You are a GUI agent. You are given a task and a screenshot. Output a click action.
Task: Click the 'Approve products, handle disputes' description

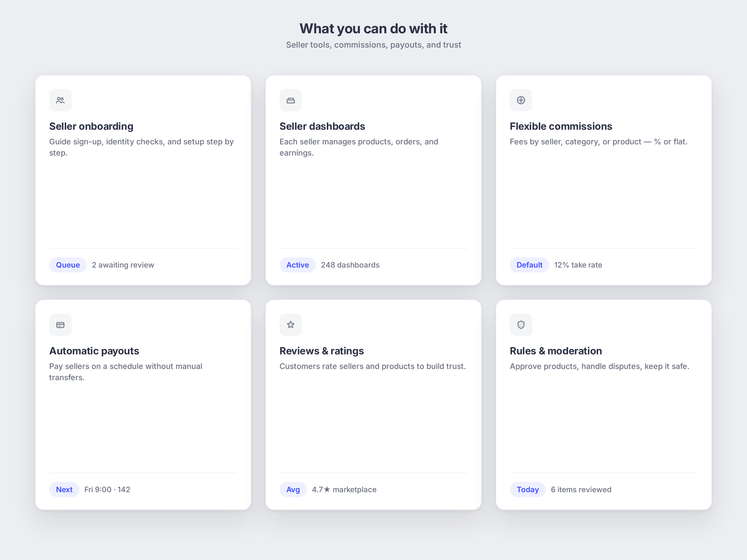(x=600, y=366)
